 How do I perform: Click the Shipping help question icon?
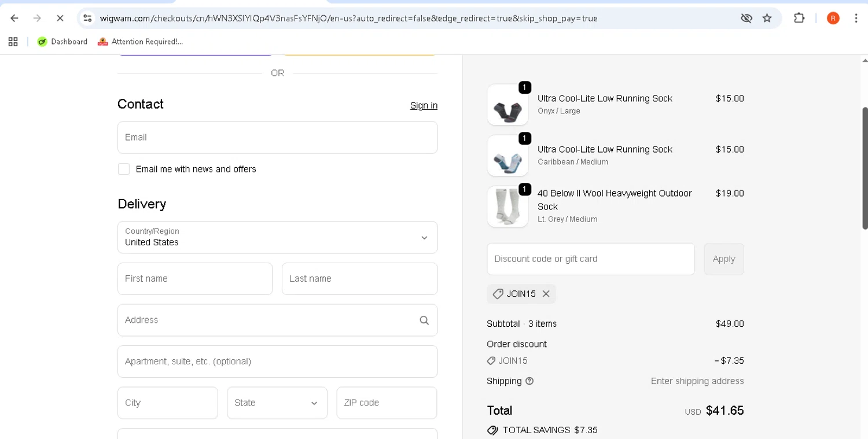pos(529,381)
